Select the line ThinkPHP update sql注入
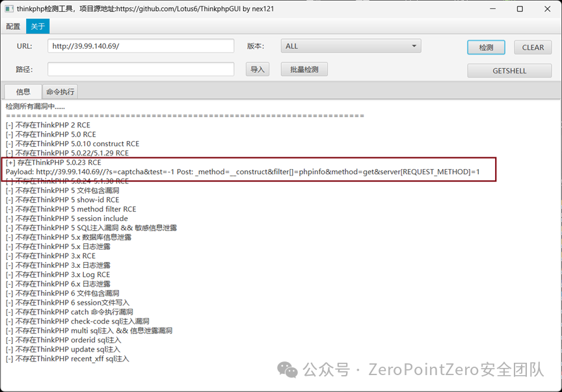Viewport: 562px width, 392px height. coord(63,349)
